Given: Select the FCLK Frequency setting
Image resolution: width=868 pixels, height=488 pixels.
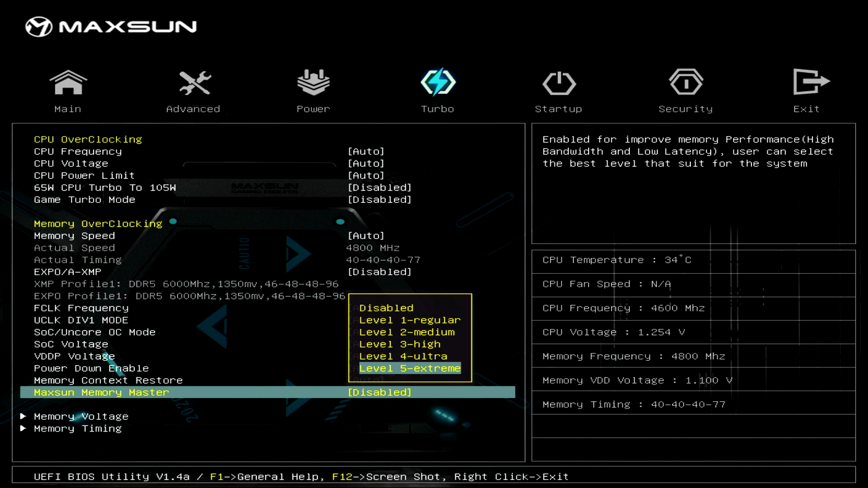Looking at the screenshot, I should [x=81, y=308].
